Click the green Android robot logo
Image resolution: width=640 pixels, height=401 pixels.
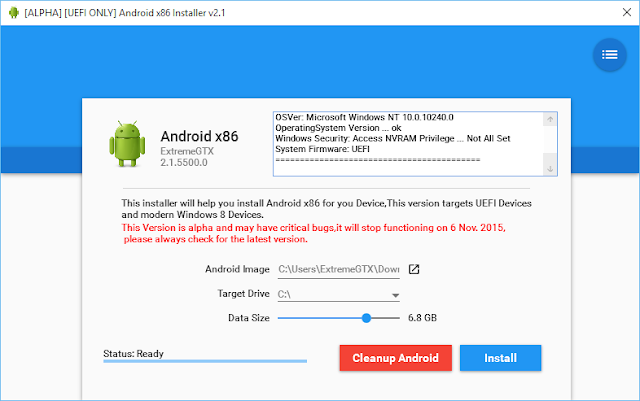pyautogui.click(x=127, y=143)
